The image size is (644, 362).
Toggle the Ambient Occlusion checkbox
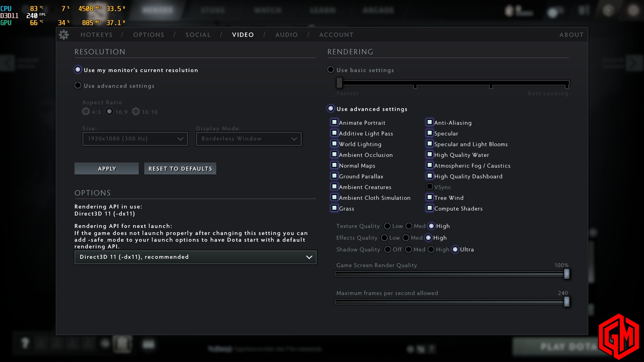[x=334, y=155]
